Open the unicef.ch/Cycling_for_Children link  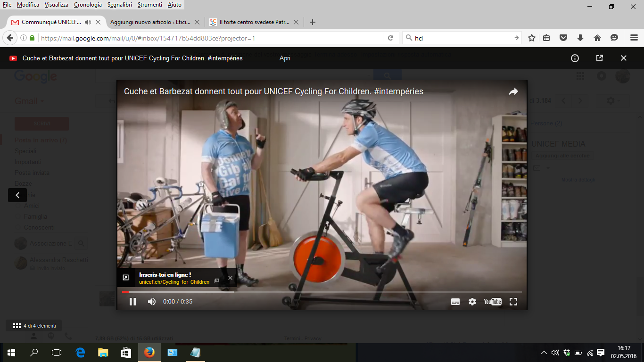[x=174, y=282]
